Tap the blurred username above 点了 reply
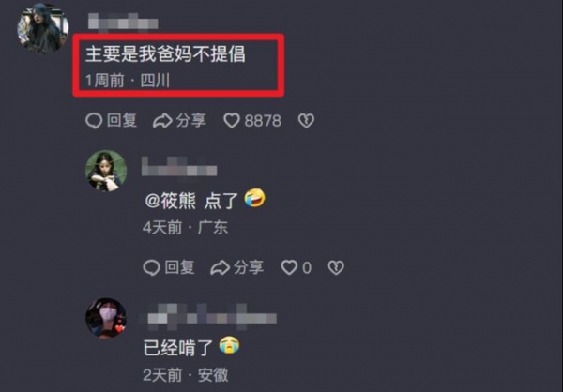Screen dimensions: 563x392 point(179,167)
